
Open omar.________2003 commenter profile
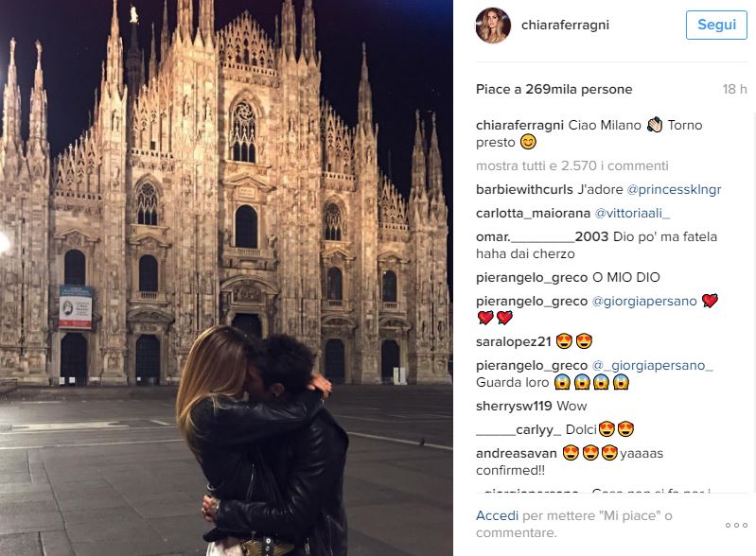(542, 236)
